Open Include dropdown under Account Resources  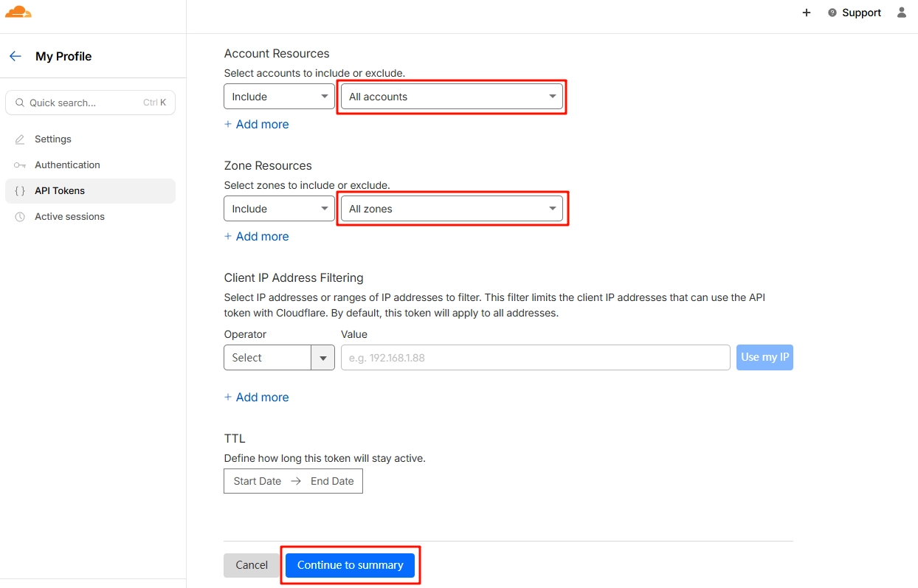pos(279,97)
